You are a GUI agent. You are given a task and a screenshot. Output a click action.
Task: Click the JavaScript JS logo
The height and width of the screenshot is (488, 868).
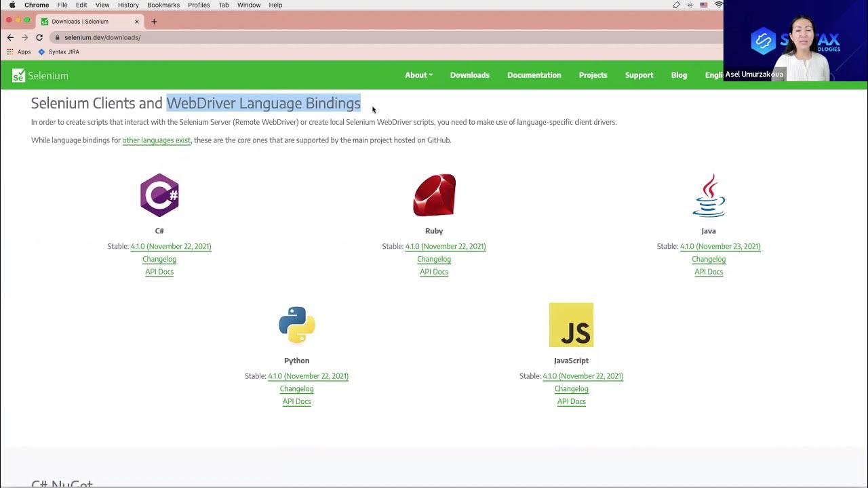(x=571, y=325)
